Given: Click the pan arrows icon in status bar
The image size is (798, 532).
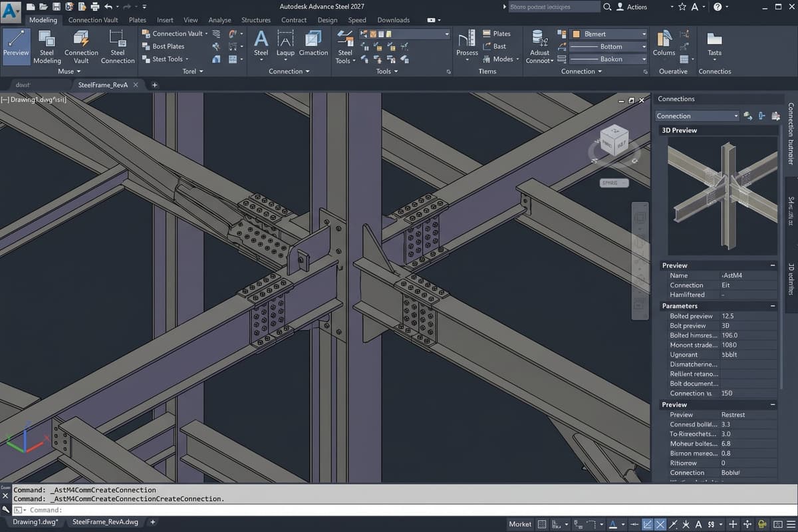Looking at the screenshot, I should (747, 524).
